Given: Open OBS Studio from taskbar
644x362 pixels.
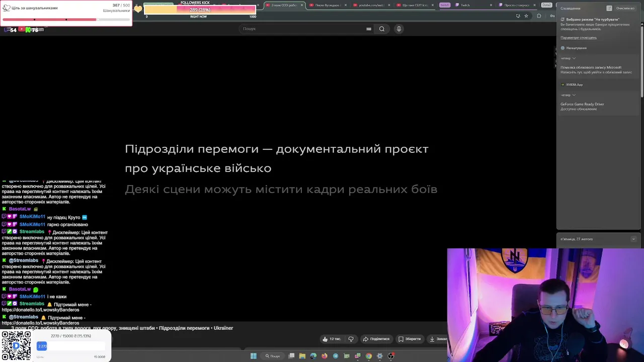Looking at the screenshot, I should [x=391, y=356].
